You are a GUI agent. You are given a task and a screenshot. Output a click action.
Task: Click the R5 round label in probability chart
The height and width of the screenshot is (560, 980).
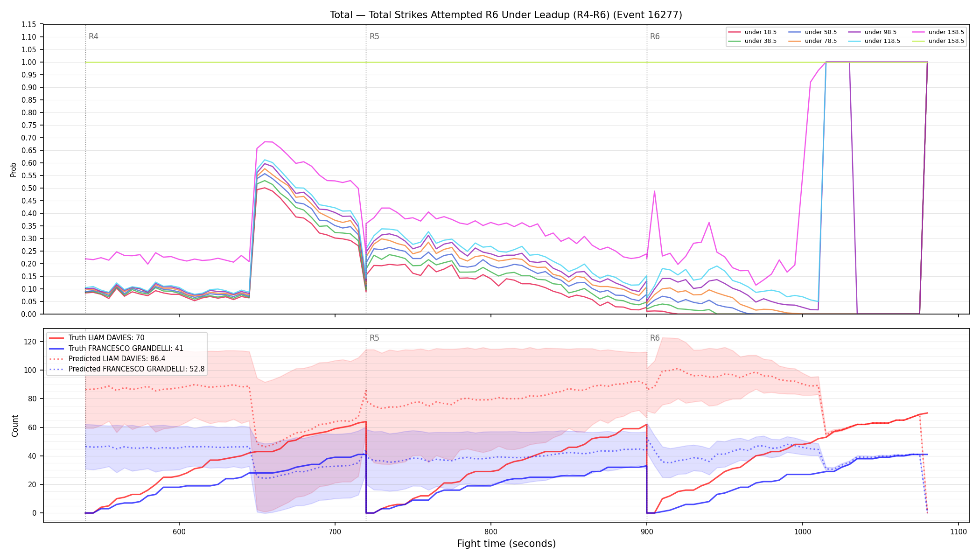tap(374, 36)
